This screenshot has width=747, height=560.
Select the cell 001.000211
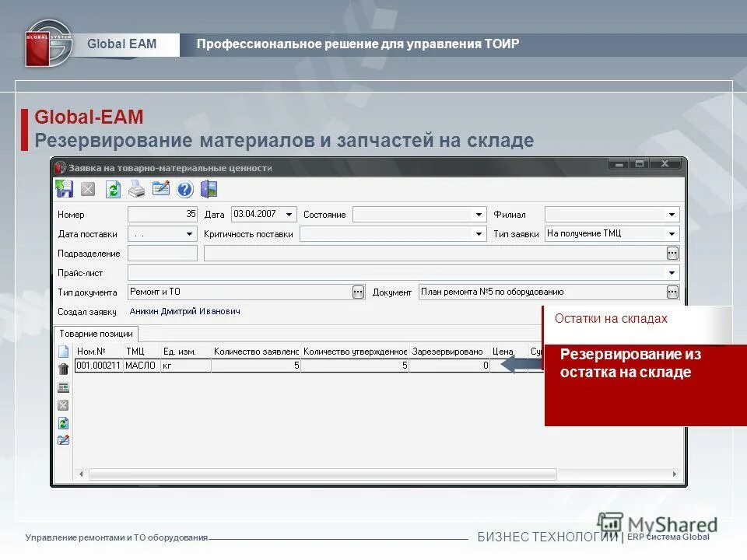[99, 366]
